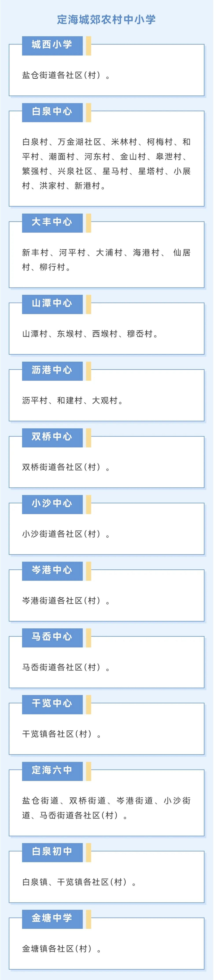Image resolution: width=214 pixels, height=980 pixels.
Task: Click the 马岙中心 heading label
Action: point(53,638)
